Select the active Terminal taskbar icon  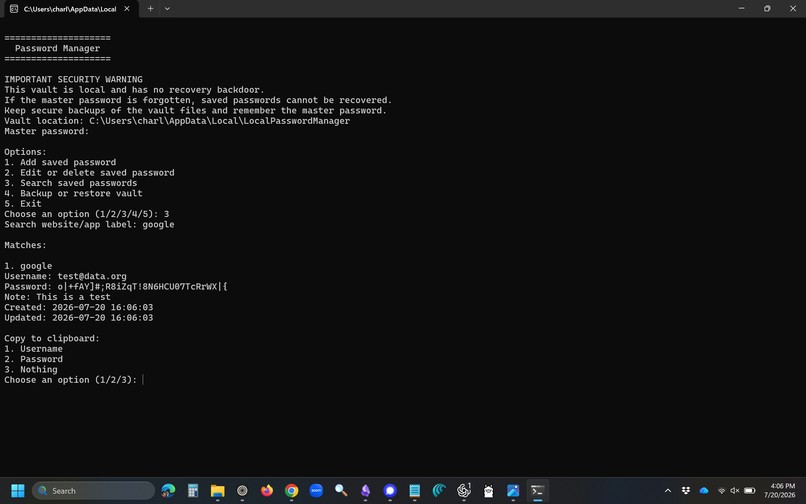tap(538, 491)
